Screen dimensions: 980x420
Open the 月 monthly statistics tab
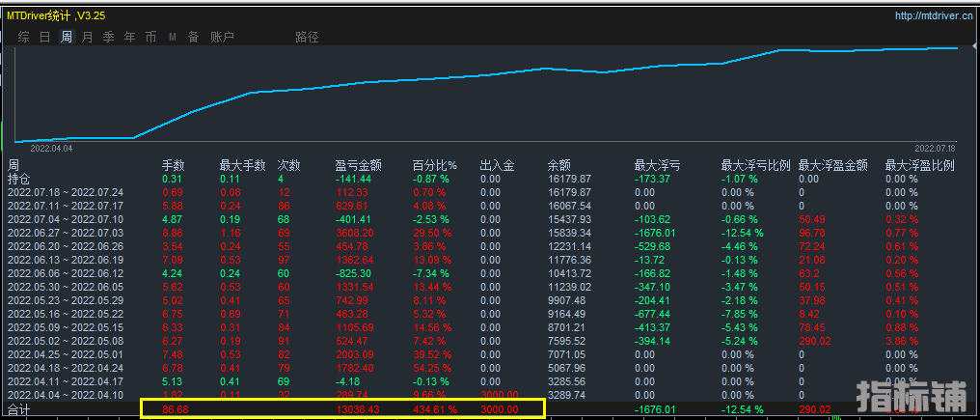pos(87,37)
